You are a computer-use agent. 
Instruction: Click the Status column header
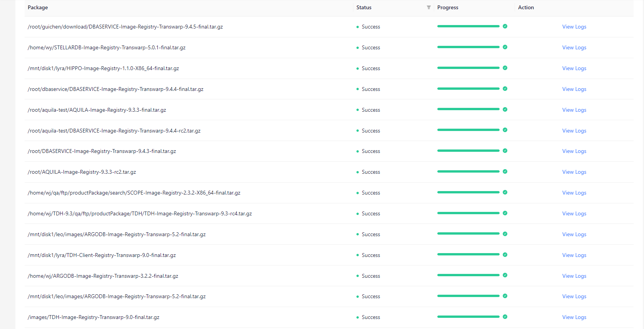[364, 7]
